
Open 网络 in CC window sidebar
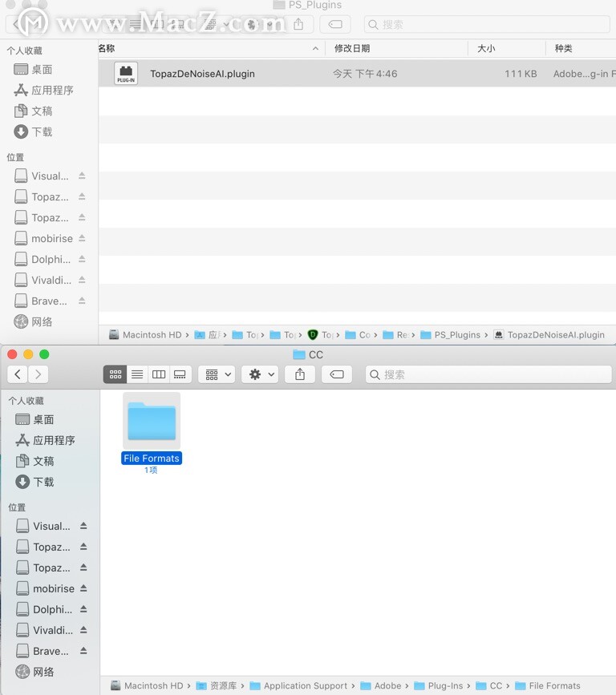[x=35, y=672]
